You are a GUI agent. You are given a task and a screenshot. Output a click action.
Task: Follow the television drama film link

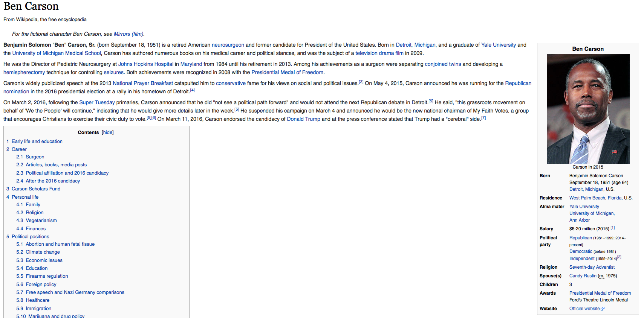(x=379, y=53)
